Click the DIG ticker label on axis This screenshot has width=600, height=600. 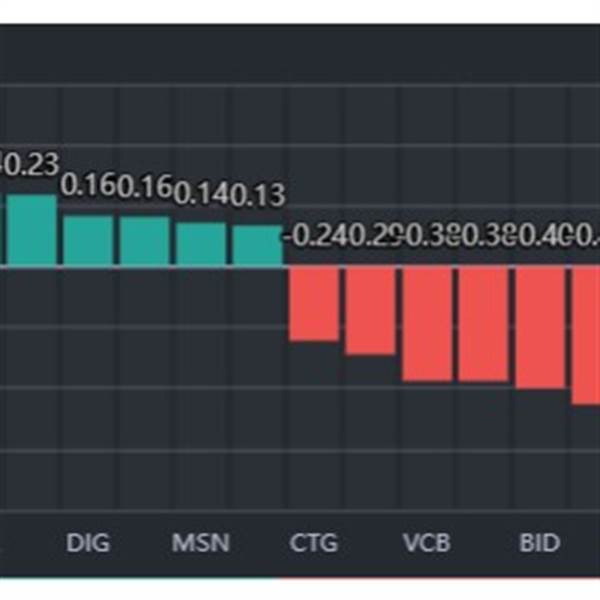tap(88, 544)
